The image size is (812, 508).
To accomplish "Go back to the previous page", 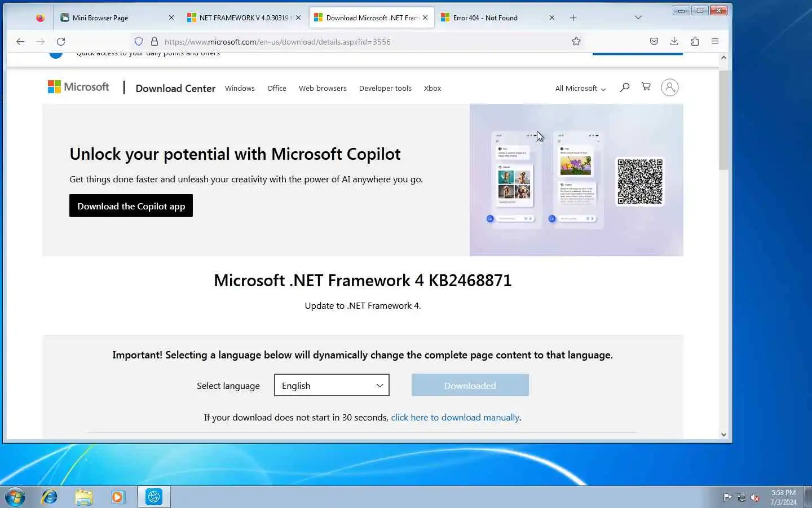I will [x=20, y=41].
